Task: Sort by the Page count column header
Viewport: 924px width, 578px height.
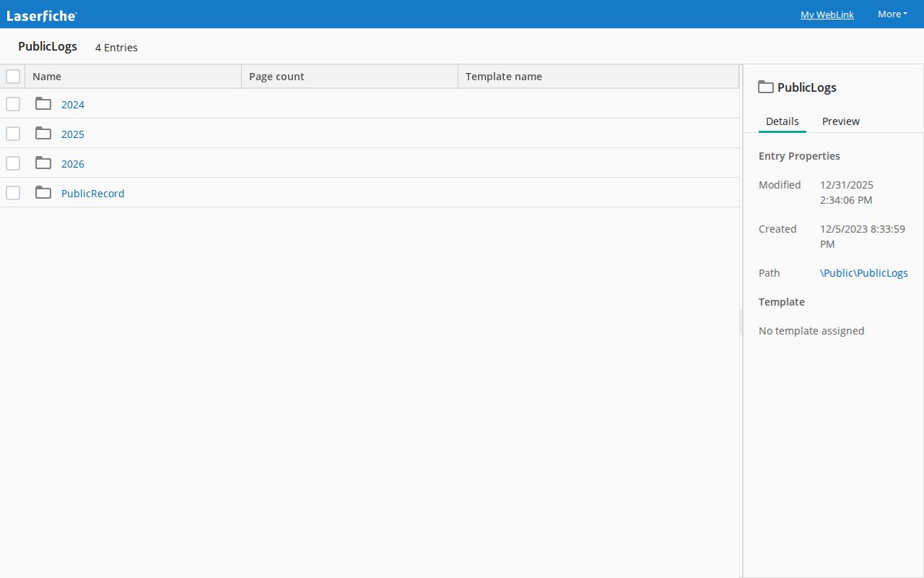Action: [x=350, y=77]
